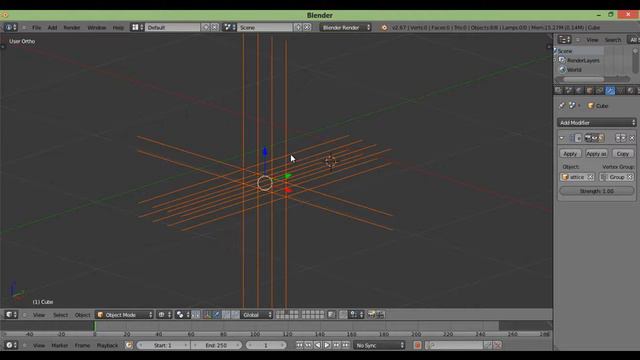Open the viewport Select menu

click(x=60, y=315)
